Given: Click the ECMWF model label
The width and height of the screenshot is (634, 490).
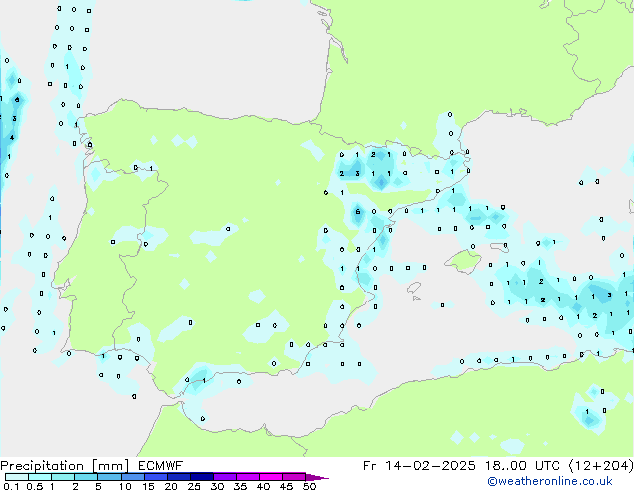Looking at the screenshot, I should (160, 465).
